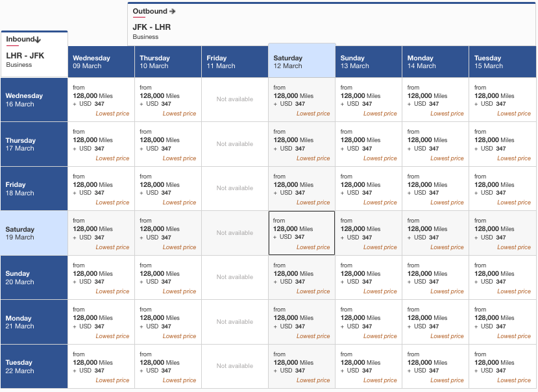This screenshot has width=538, height=392.
Task: Pick the Tuesday 15 March outbound column header
Action: [502, 62]
